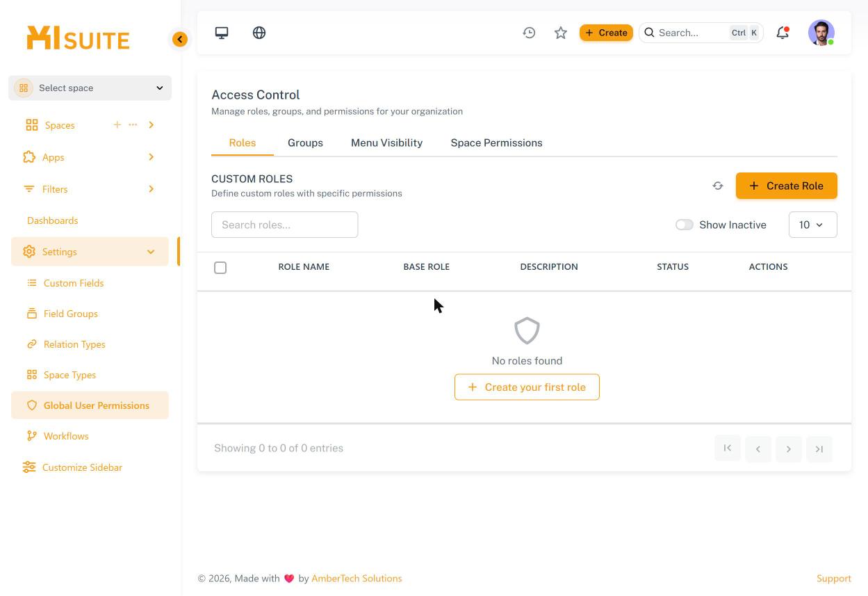Collapse the Settings section chevron
This screenshot has height=596, width=868.
pos(151,252)
